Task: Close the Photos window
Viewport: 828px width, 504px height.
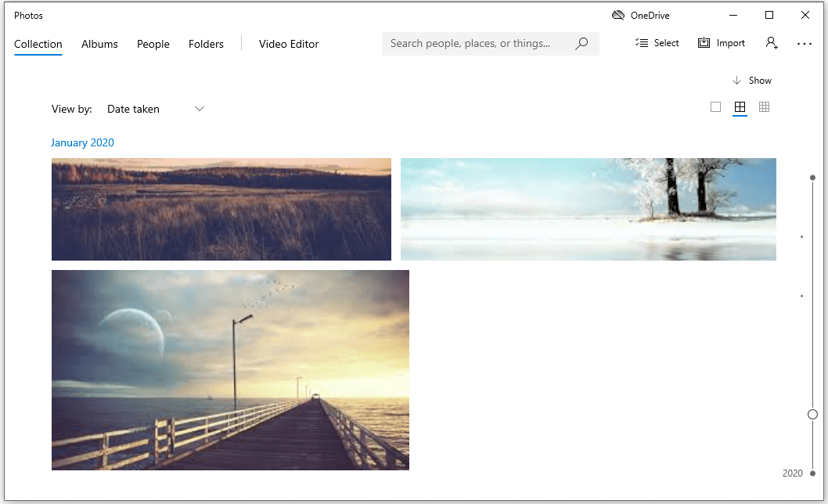Action: pyautogui.click(x=805, y=16)
